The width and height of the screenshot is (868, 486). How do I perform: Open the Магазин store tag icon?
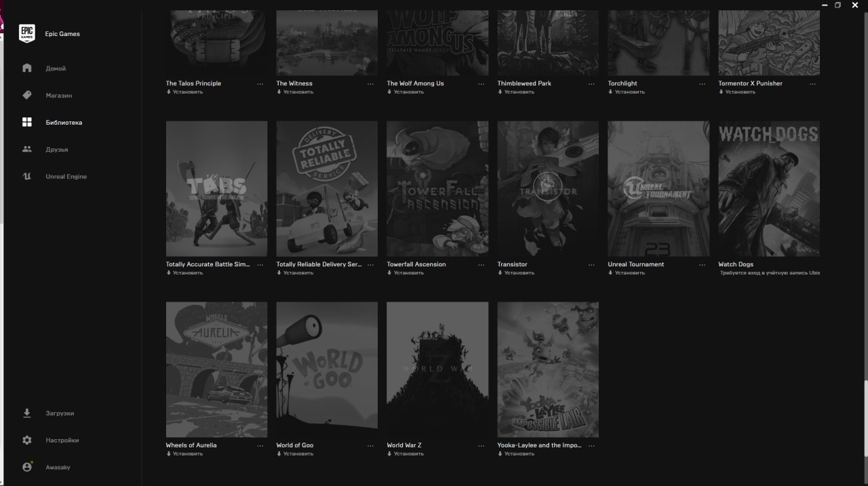coord(27,95)
